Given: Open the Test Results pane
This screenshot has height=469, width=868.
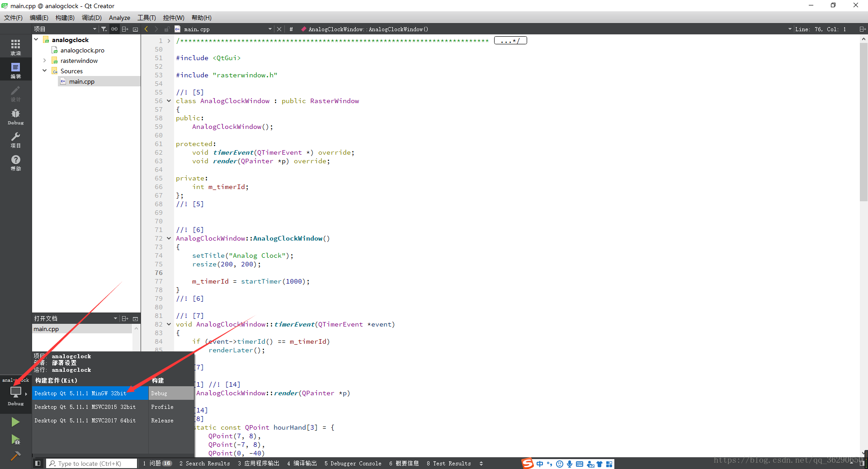Looking at the screenshot, I should (448, 463).
